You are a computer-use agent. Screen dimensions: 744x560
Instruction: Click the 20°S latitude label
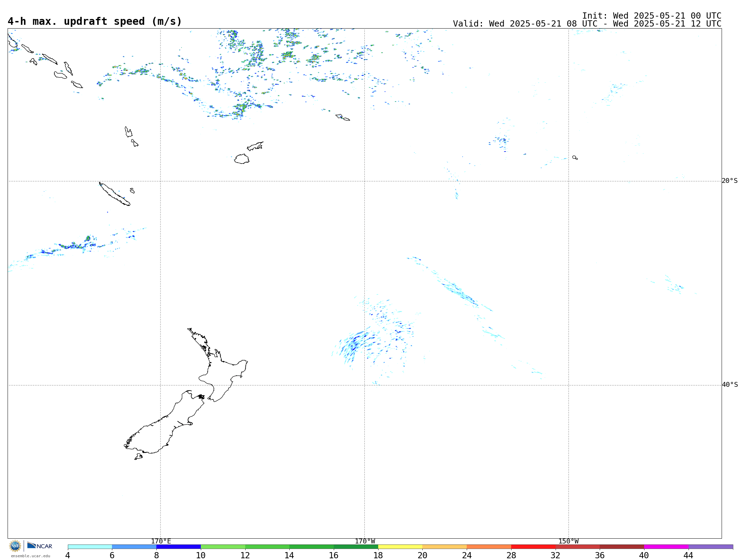tap(730, 181)
